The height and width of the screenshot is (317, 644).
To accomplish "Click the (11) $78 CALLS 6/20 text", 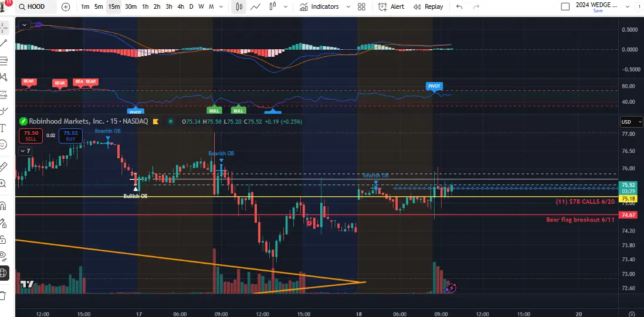I will tap(585, 202).
